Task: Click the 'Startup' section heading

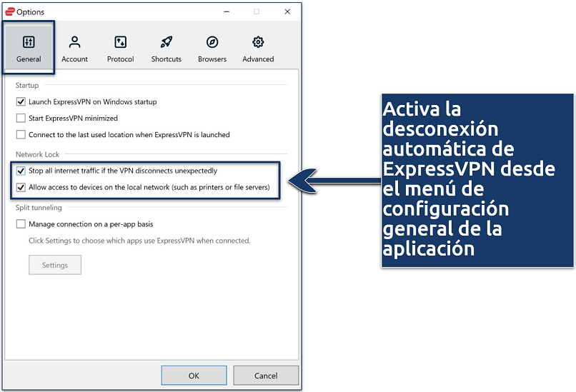Action: [x=27, y=85]
